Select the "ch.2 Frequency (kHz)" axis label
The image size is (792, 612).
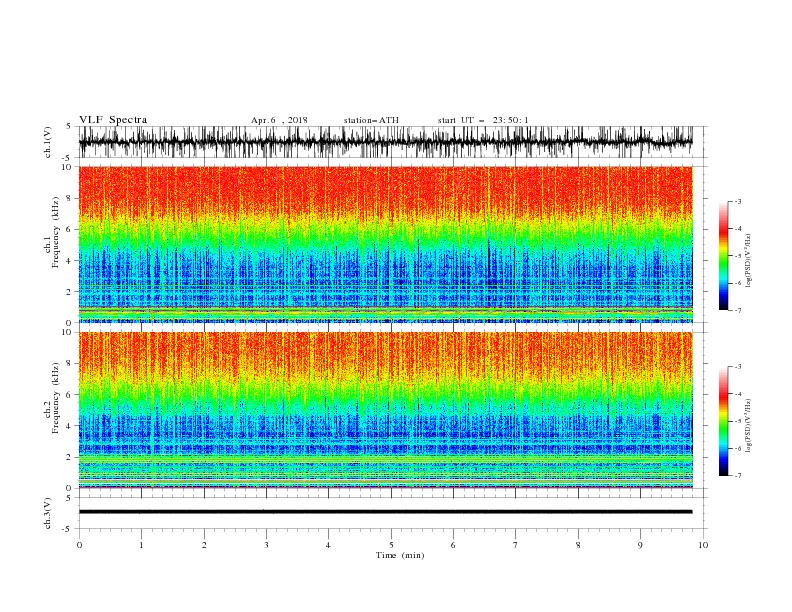coord(52,398)
